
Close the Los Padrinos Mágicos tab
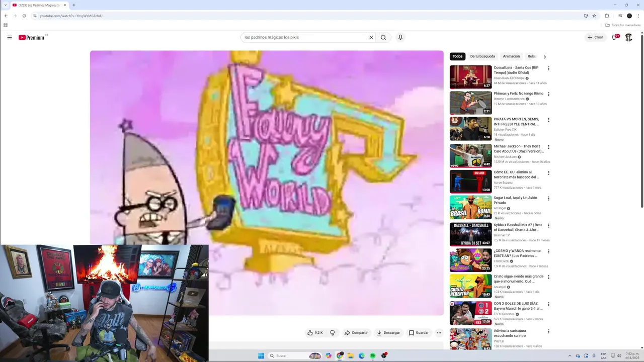[x=64, y=5]
